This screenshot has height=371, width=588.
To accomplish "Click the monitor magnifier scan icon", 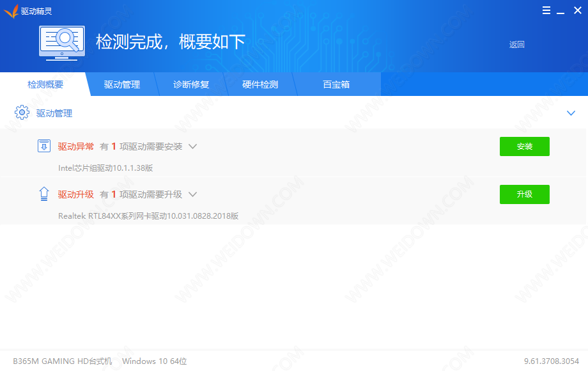I will [62, 43].
